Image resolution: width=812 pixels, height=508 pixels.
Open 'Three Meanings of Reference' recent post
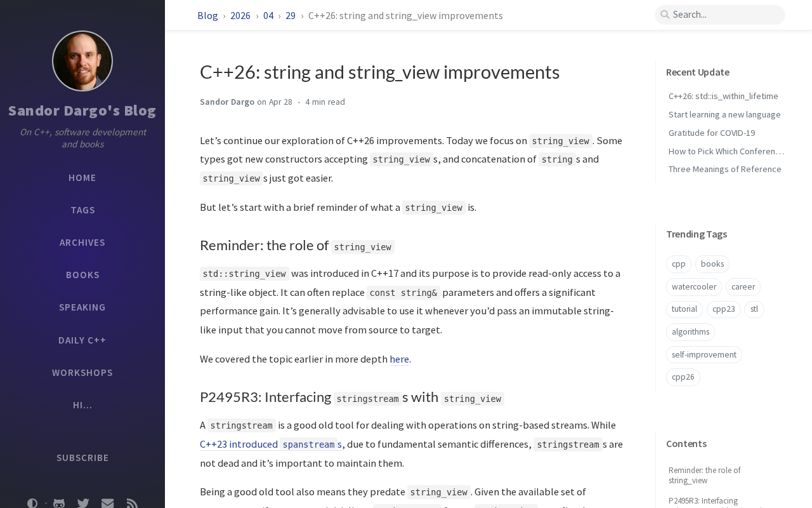pyautogui.click(x=725, y=170)
